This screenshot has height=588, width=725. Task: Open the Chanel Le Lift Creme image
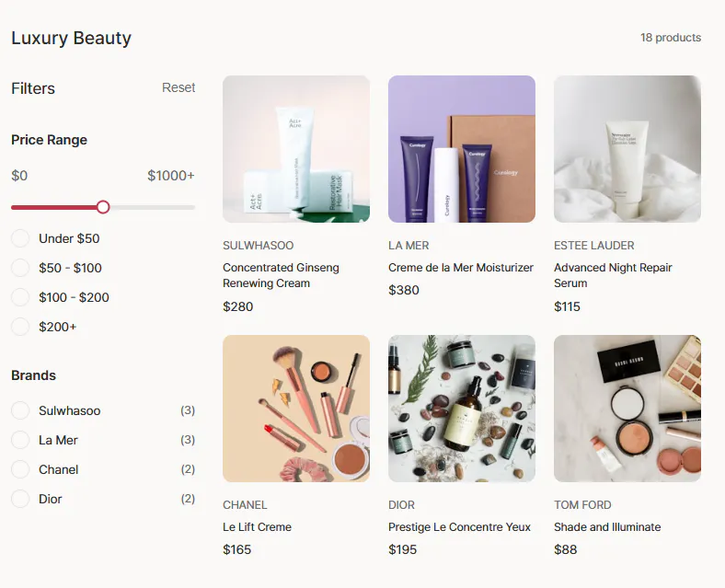point(296,409)
